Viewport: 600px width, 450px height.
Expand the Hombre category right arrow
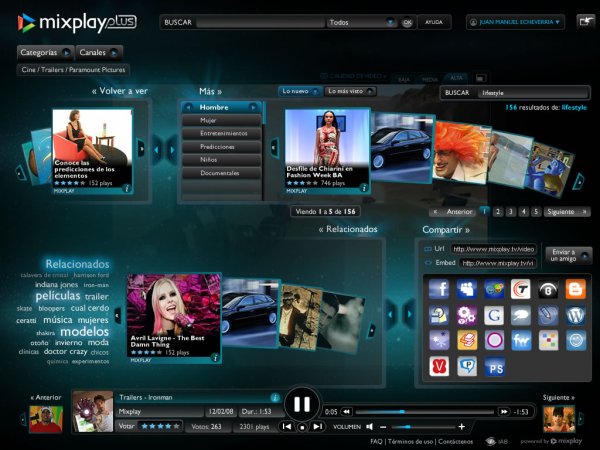coord(253,108)
